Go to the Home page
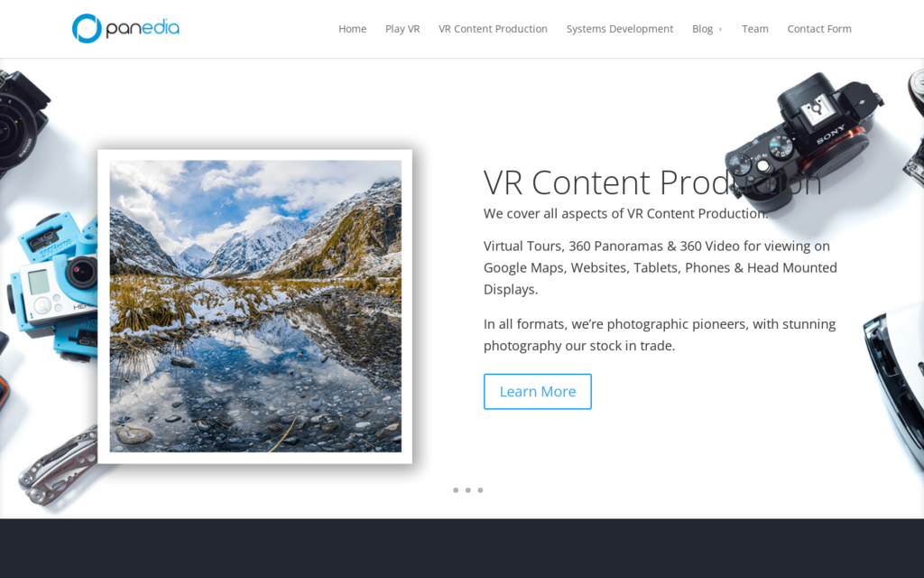 [352, 29]
